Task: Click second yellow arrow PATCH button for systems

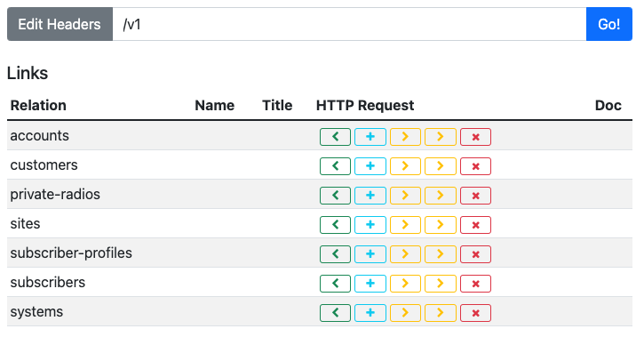Action: click(x=441, y=313)
